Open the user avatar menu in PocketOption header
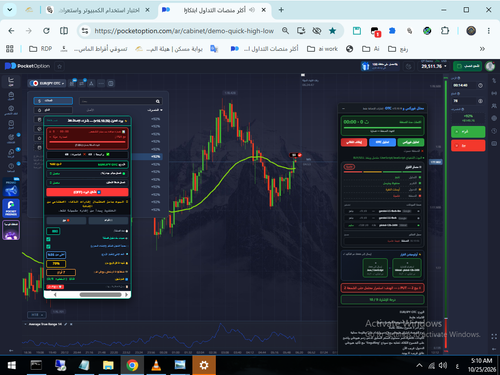Image resolution: width=500 pixels, height=375 pixels. (x=490, y=66)
